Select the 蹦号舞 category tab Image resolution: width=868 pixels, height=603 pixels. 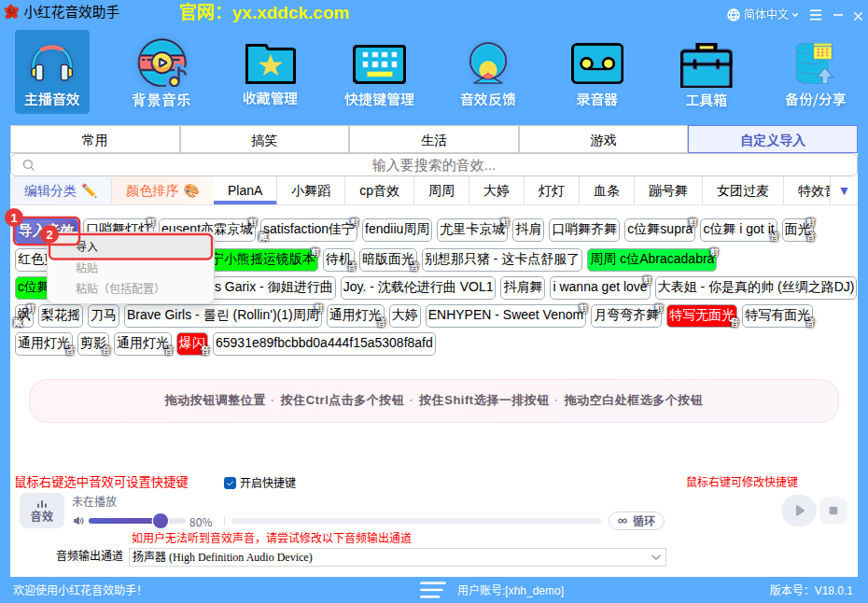pyautogui.click(x=667, y=191)
